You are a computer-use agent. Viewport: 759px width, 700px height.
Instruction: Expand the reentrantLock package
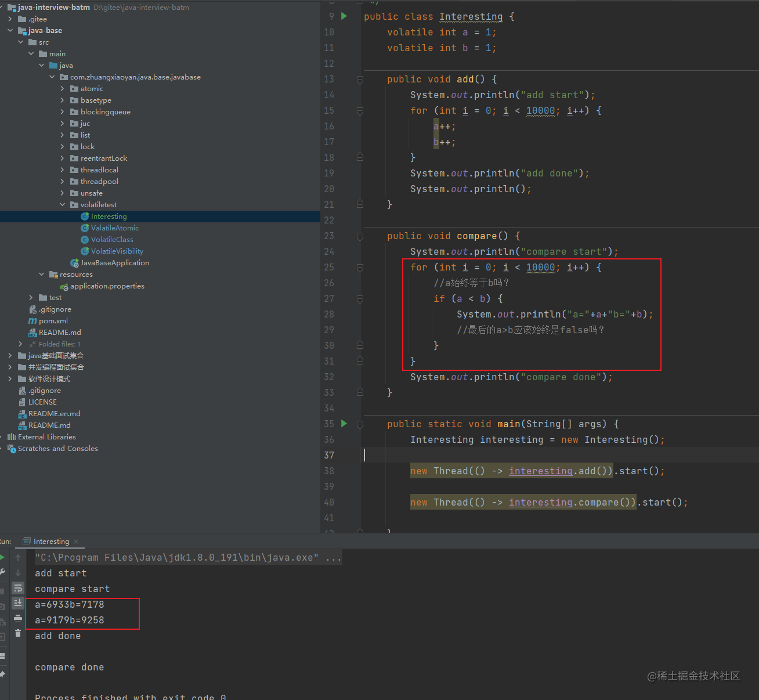point(62,158)
